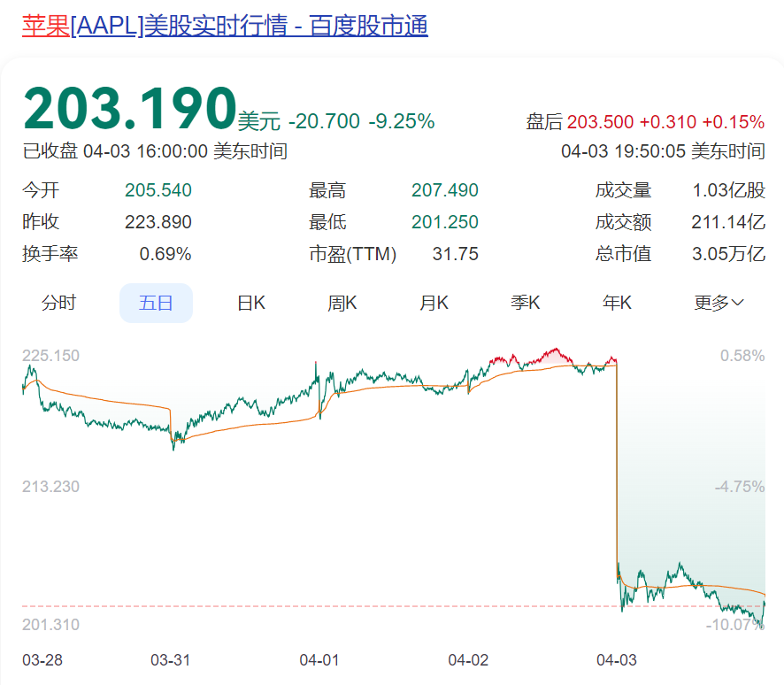Click the 04-03 date on chart axis

pyautogui.click(x=617, y=660)
